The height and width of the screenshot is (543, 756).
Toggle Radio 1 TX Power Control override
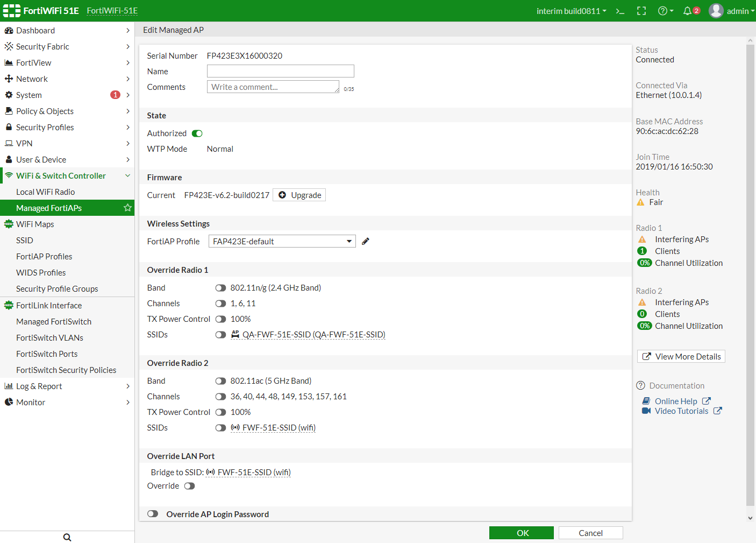point(220,319)
